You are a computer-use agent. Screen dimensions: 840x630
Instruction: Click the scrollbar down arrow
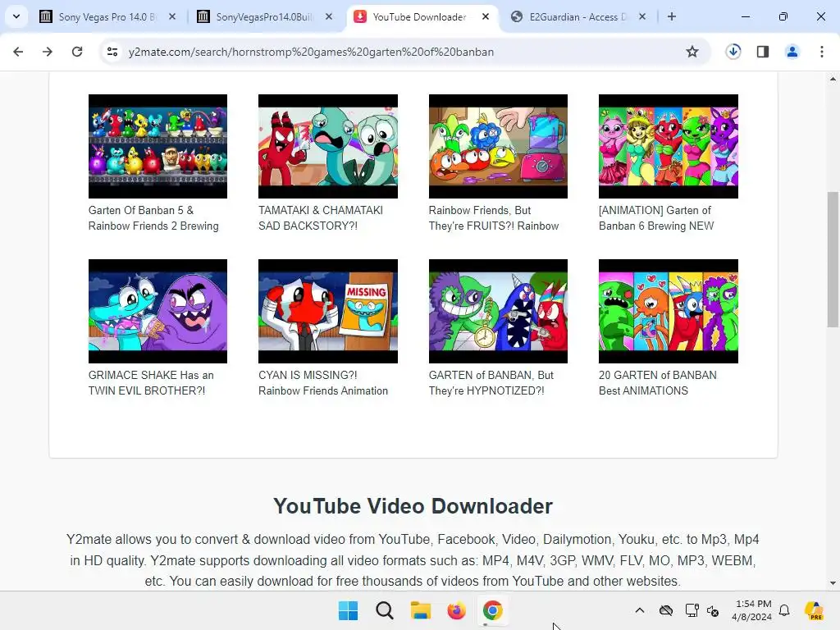(833, 583)
